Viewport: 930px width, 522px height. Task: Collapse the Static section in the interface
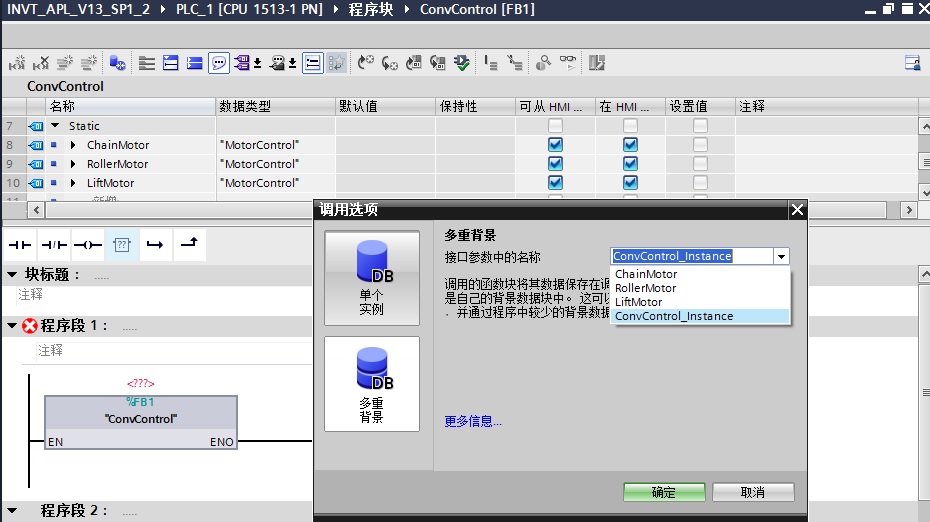(55, 126)
